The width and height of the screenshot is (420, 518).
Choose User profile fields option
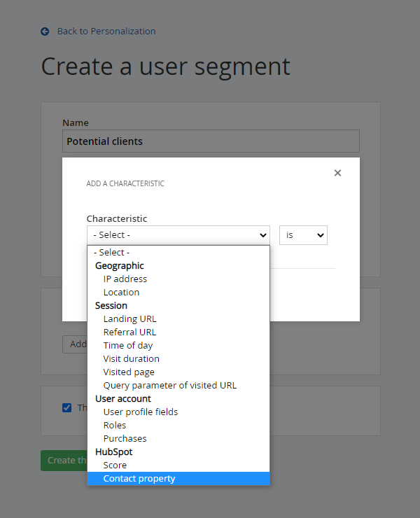[140, 412]
